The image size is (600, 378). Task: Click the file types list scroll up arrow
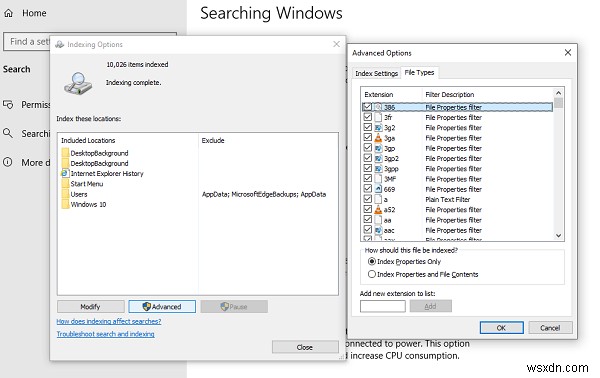558,93
